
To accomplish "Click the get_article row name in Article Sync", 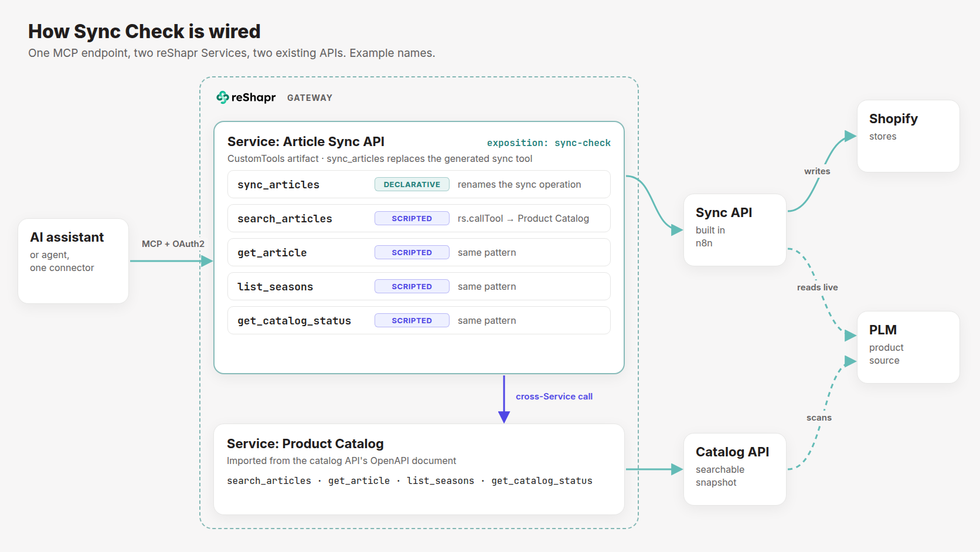I will pyautogui.click(x=272, y=253).
